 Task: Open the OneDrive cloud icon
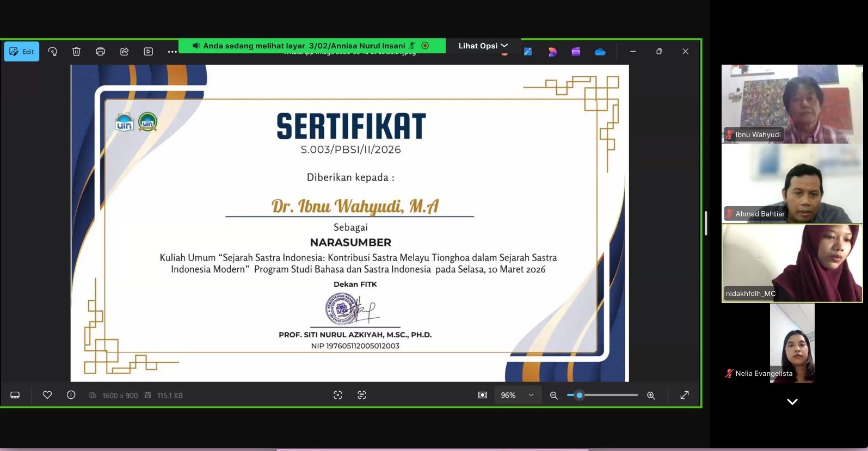[600, 52]
